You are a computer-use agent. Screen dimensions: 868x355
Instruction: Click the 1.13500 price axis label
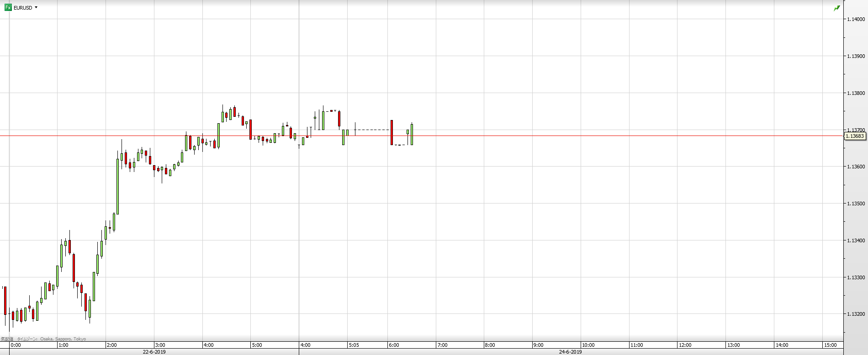(855, 204)
